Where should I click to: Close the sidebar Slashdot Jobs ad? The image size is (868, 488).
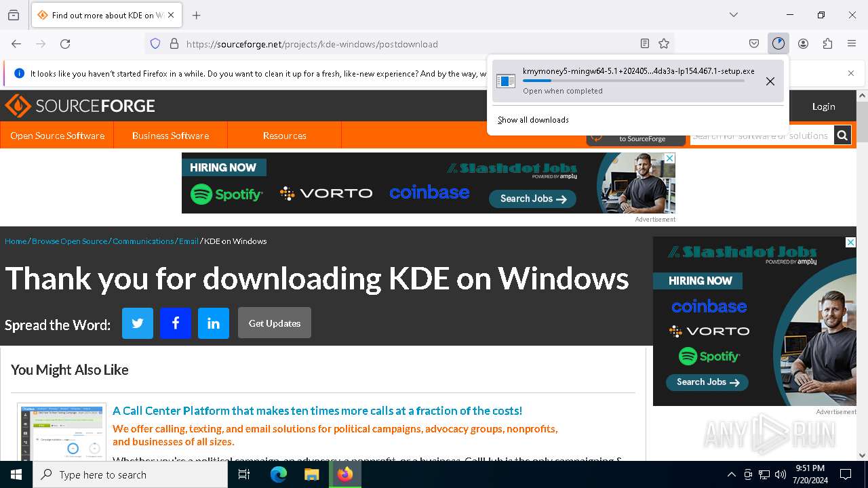tap(850, 242)
